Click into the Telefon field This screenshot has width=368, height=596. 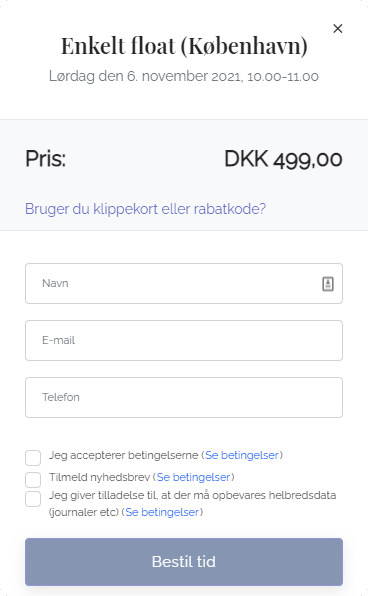184,398
